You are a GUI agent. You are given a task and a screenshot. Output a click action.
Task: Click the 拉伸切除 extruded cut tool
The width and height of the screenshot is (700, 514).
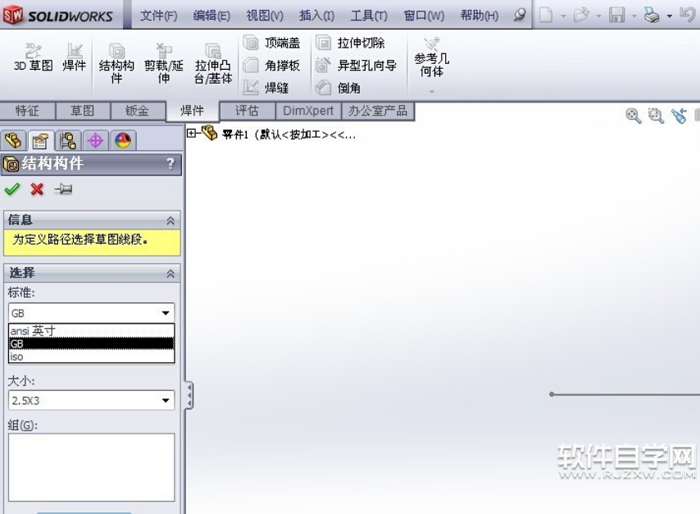coord(350,43)
